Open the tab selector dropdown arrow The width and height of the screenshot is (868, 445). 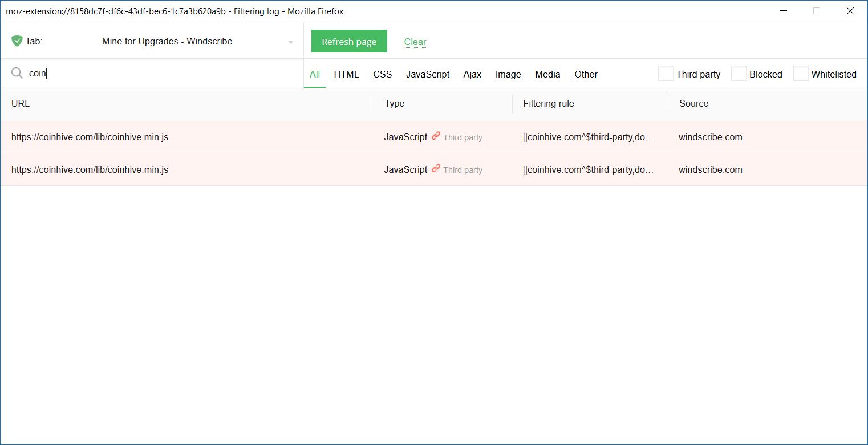coord(290,42)
